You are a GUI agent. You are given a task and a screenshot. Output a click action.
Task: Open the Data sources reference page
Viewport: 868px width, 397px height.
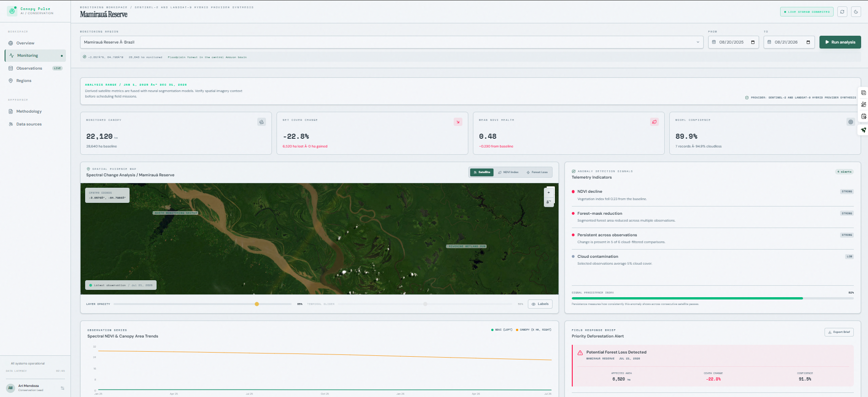tap(35, 124)
